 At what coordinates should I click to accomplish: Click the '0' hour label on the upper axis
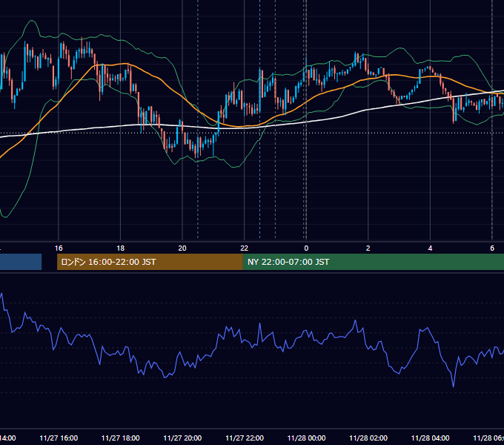coord(306,248)
